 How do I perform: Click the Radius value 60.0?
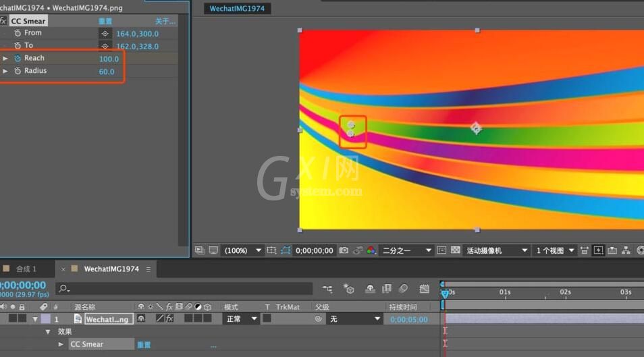(107, 72)
